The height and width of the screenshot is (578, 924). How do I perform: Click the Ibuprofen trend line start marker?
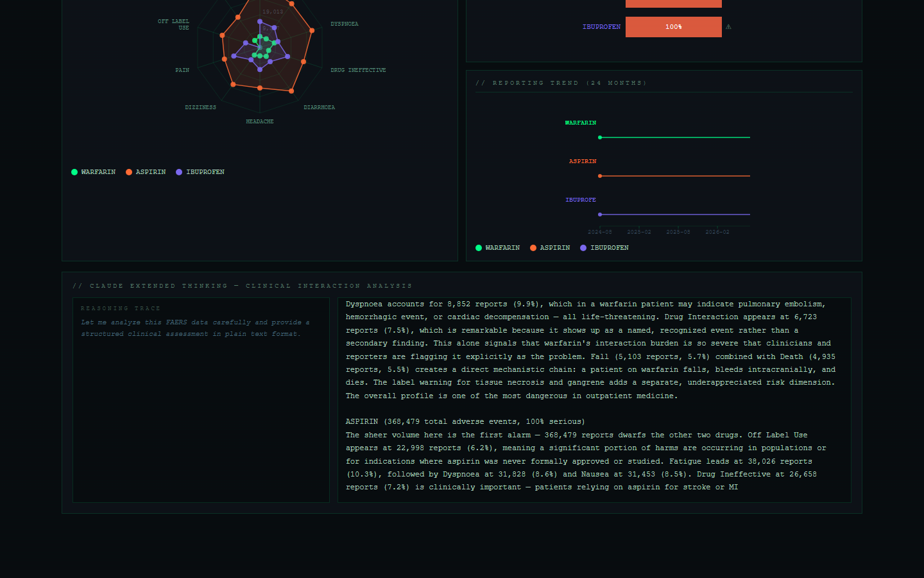tap(600, 215)
